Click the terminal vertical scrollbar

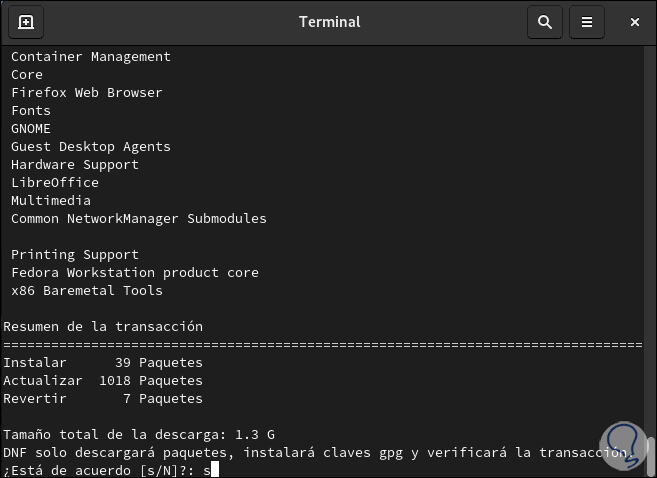pyautogui.click(x=651, y=453)
